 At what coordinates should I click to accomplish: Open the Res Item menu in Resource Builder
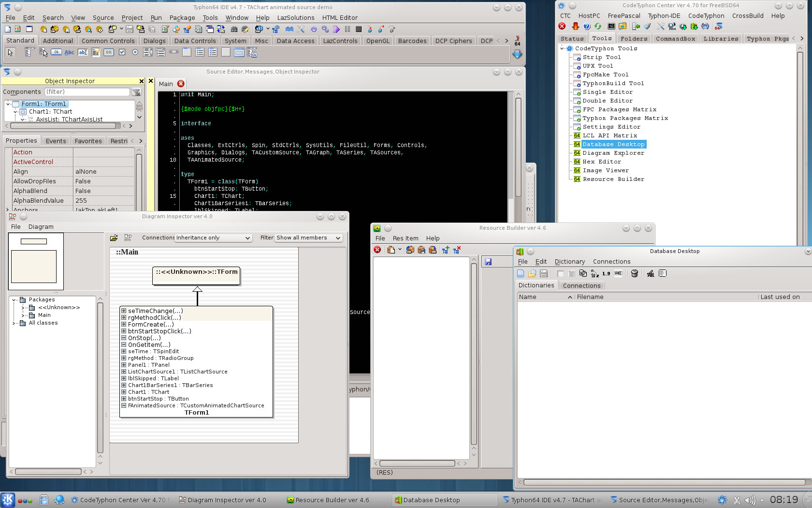(x=406, y=239)
